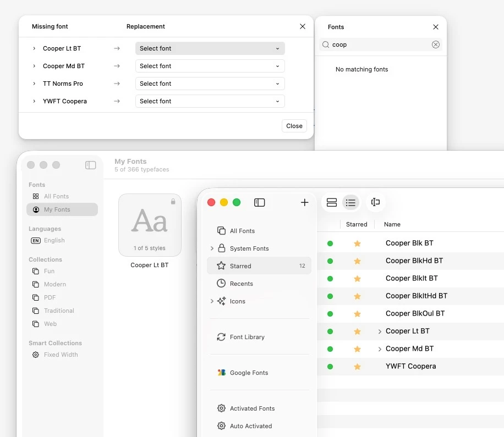This screenshot has width=504, height=437.
Task: Expand the Icons group chevron
Action: pyautogui.click(x=212, y=301)
